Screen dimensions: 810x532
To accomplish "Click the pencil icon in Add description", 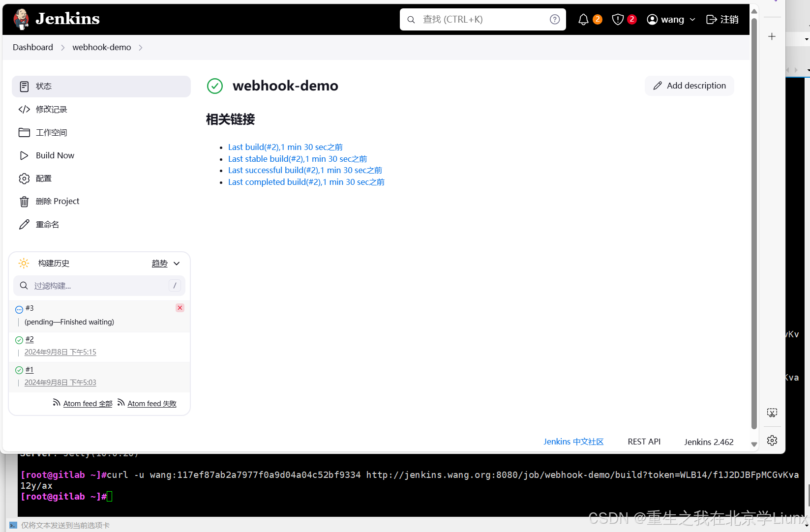I will 658,86.
